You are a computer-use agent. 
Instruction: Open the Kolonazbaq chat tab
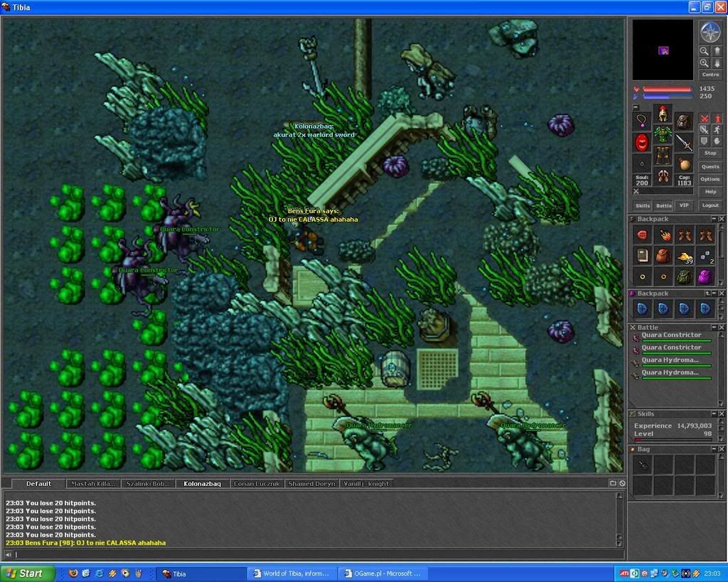tap(202, 484)
